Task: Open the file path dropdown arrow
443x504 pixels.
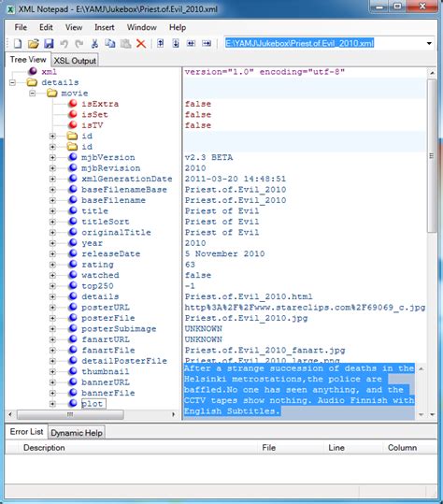Action: [429, 43]
